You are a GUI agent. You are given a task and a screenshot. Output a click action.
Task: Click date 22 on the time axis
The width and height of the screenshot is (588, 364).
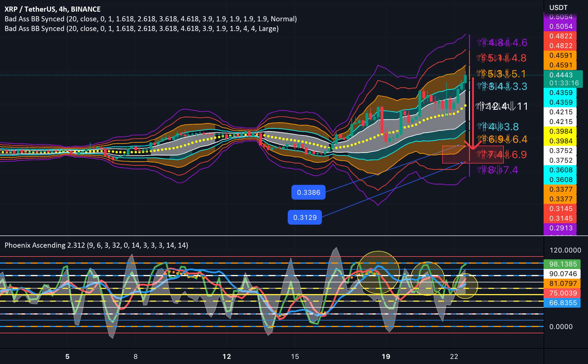(x=454, y=357)
